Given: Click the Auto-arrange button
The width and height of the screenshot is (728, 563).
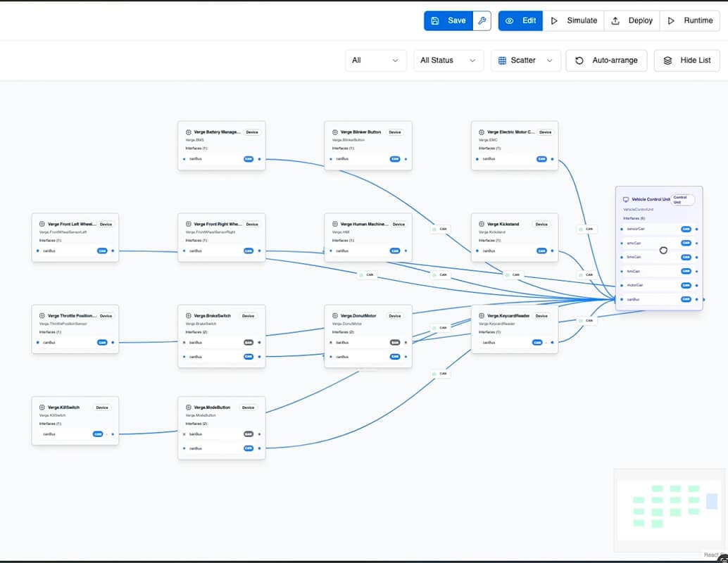Looking at the screenshot, I should (606, 61).
